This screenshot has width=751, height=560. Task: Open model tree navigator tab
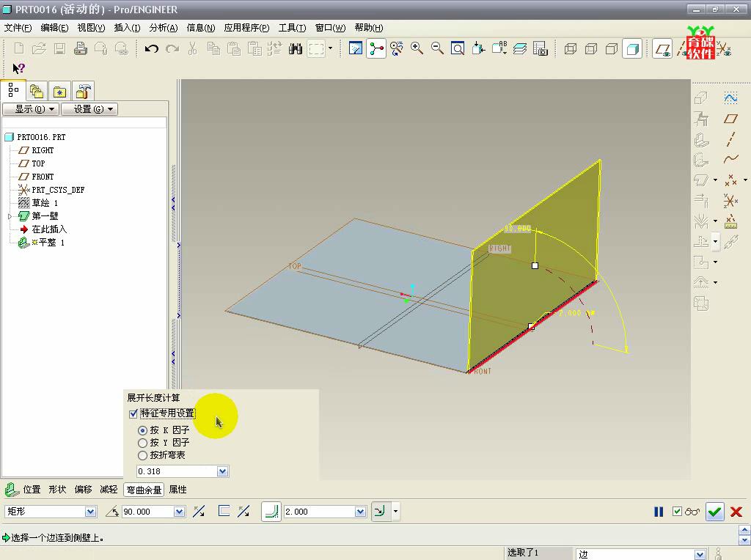tap(13, 90)
